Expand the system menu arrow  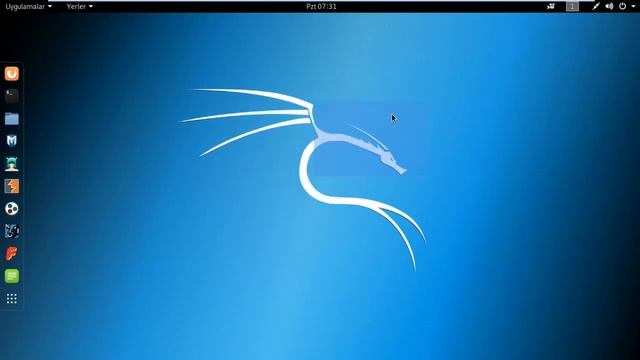[x=633, y=7]
